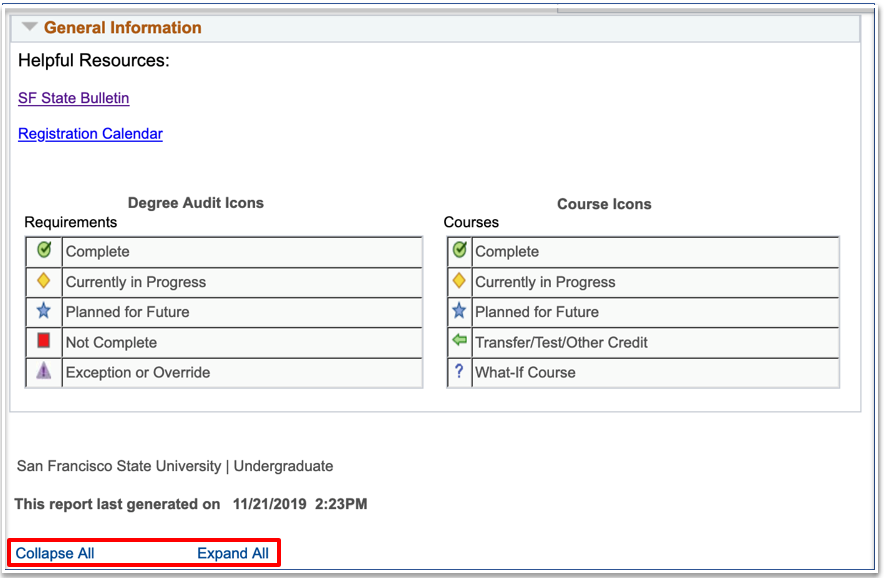The height and width of the screenshot is (578, 884).
Task: Open the SF State Bulletin link
Action: pos(73,98)
